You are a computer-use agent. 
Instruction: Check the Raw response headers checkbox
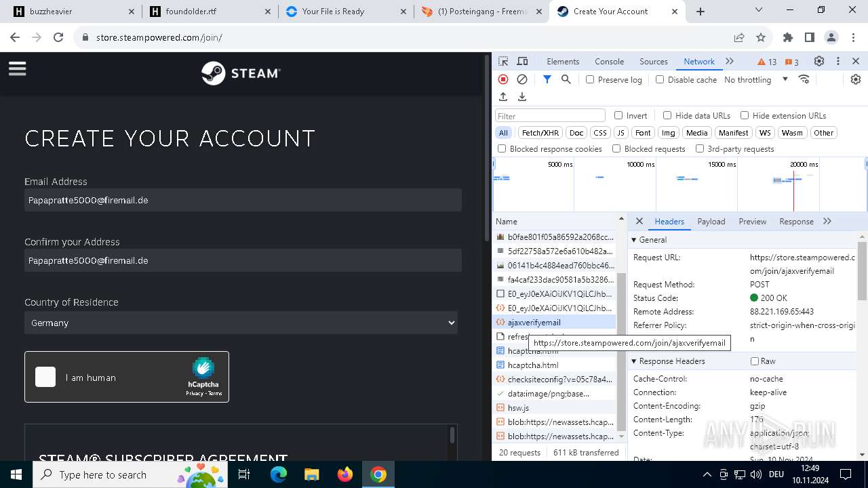755,361
